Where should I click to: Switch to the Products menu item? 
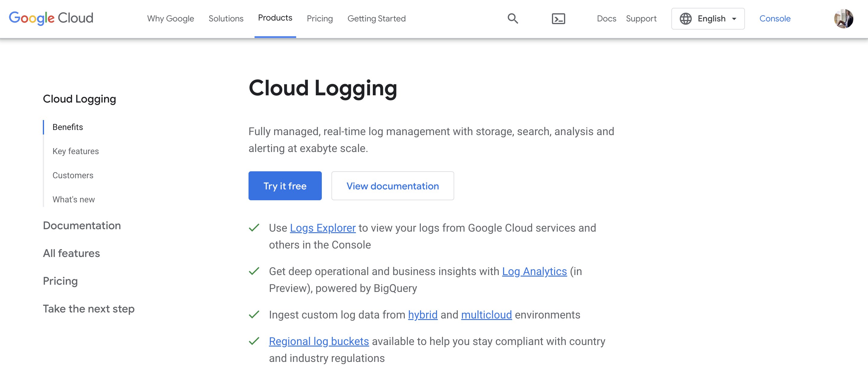[275, 18]
